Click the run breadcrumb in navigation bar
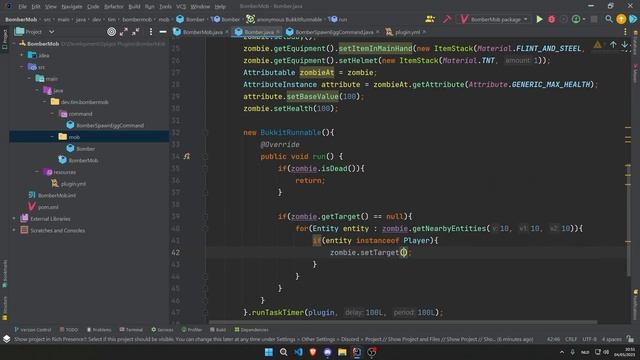This screenshot has width=640, height=360. point(338,19)
